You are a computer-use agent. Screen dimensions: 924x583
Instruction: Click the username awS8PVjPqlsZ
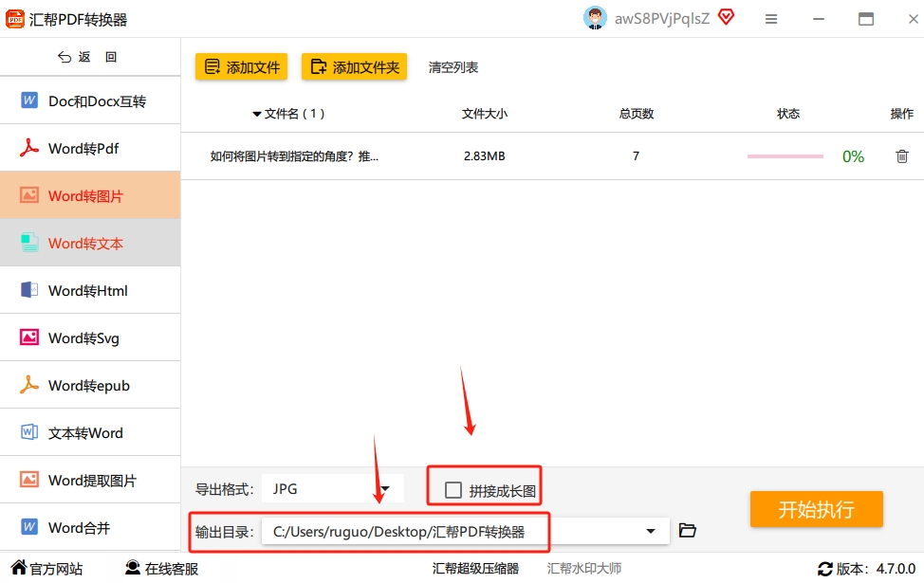coord(662,19)
